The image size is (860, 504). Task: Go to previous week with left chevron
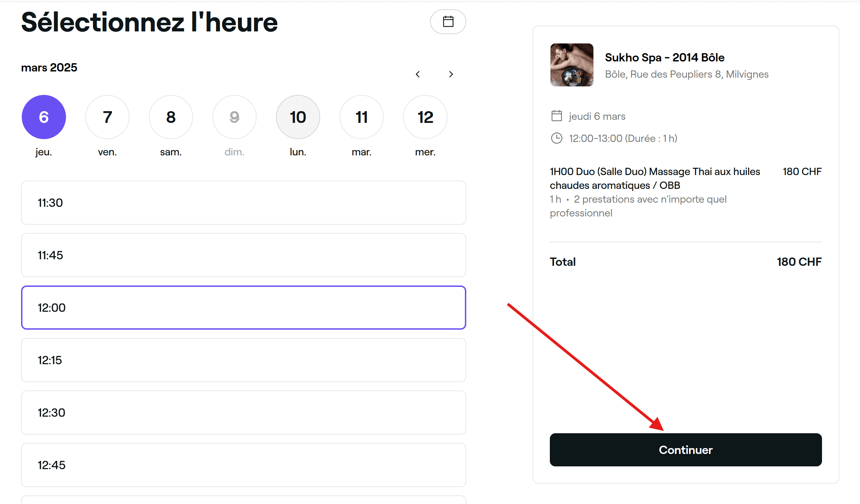point(418,74)
